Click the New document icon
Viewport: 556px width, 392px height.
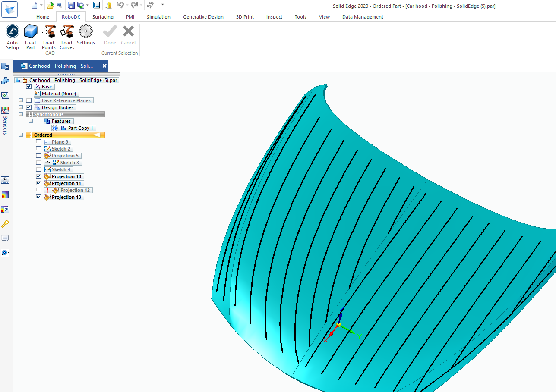tap(35, 5)
